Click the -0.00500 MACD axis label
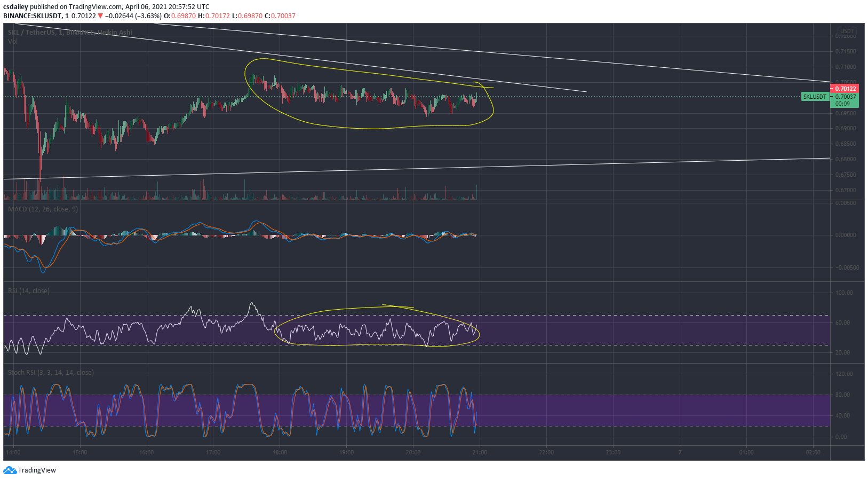The width and height of the screenshot is (868, 480). pos(846,267)
